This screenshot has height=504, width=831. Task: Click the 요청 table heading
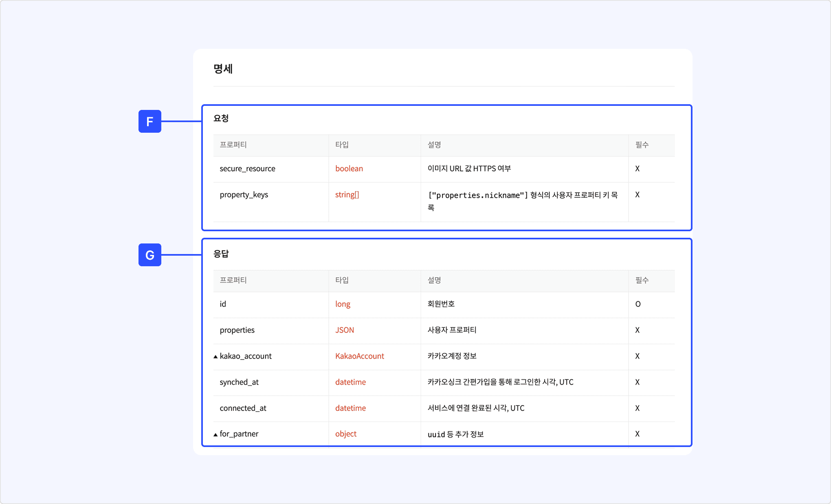tap(221, 118)
